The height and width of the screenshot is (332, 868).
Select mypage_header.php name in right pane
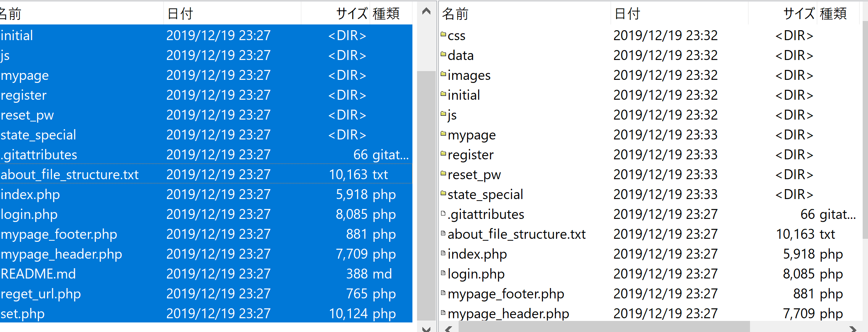(508, 314)
